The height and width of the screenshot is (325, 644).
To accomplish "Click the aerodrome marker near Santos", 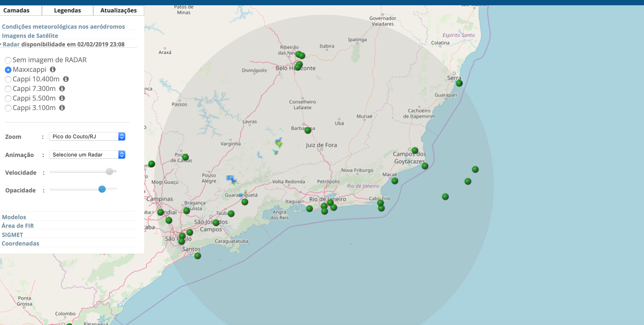I will pyautogui.click(x=197, y=256).
